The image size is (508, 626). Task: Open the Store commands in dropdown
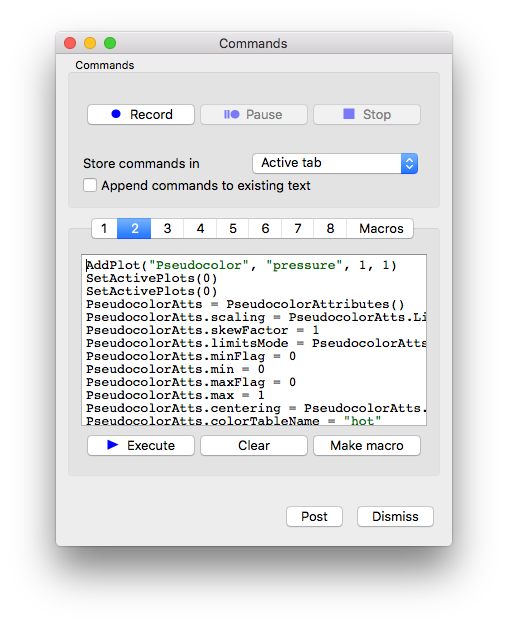click(335, 163)
